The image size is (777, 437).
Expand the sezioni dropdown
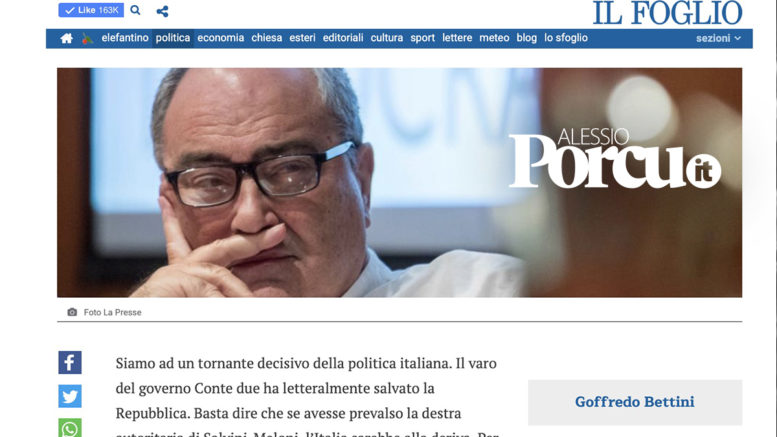[719, 38]
